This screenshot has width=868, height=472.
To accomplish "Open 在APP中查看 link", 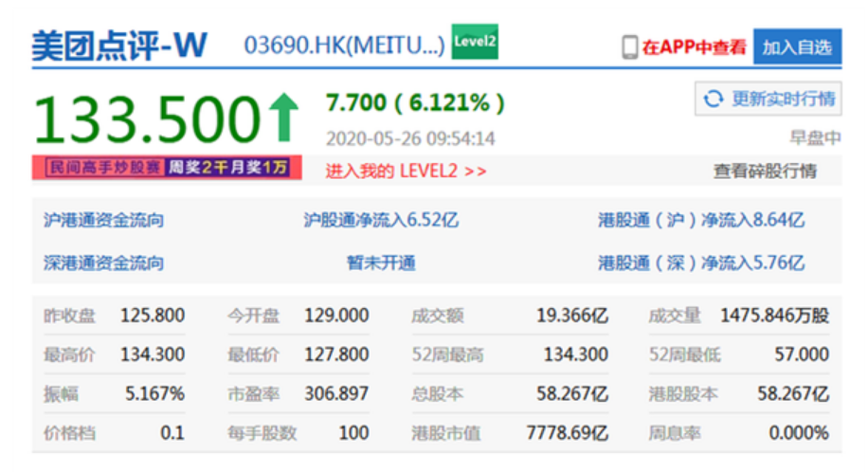I will [x=695, y=47].
